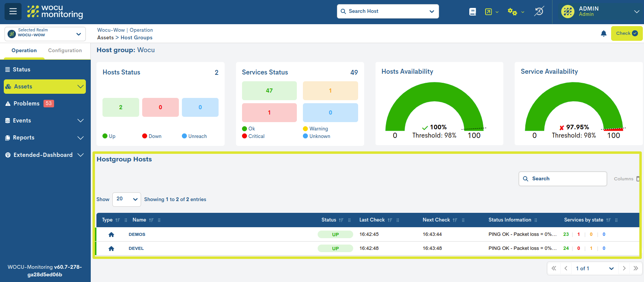Click the settings gears icon
This screenshot has width=644, height=282.
512,12
